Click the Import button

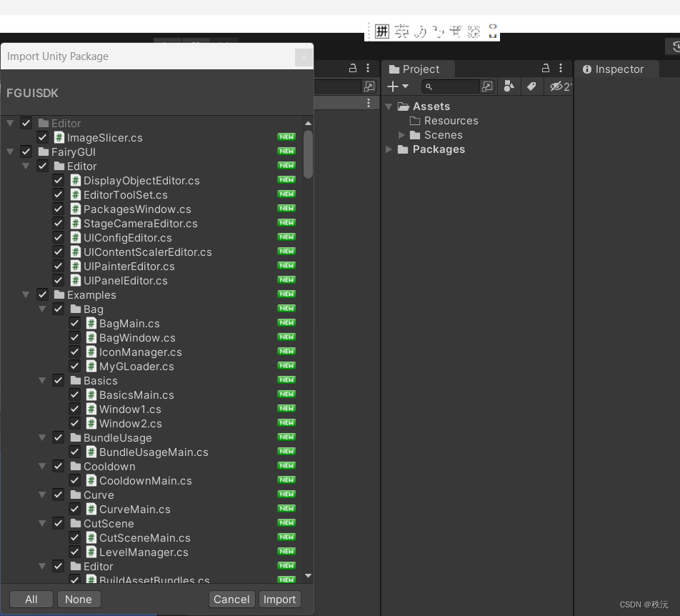tap(280, 599)
